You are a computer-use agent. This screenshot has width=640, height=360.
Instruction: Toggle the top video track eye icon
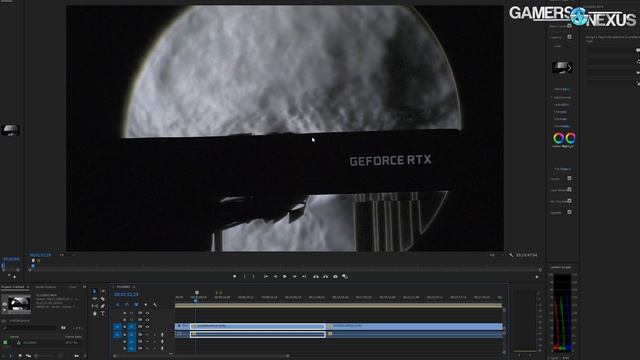pos(147,313)
